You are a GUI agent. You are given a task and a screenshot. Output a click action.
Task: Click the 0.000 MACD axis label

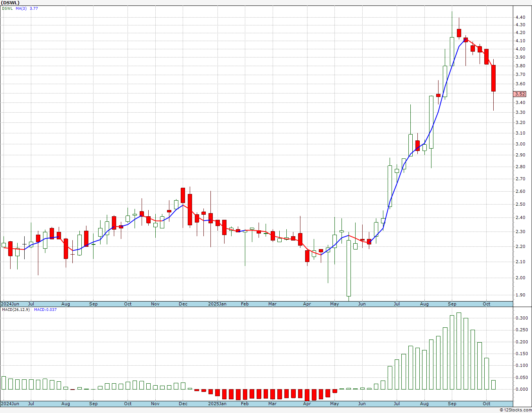coord(521,390)
